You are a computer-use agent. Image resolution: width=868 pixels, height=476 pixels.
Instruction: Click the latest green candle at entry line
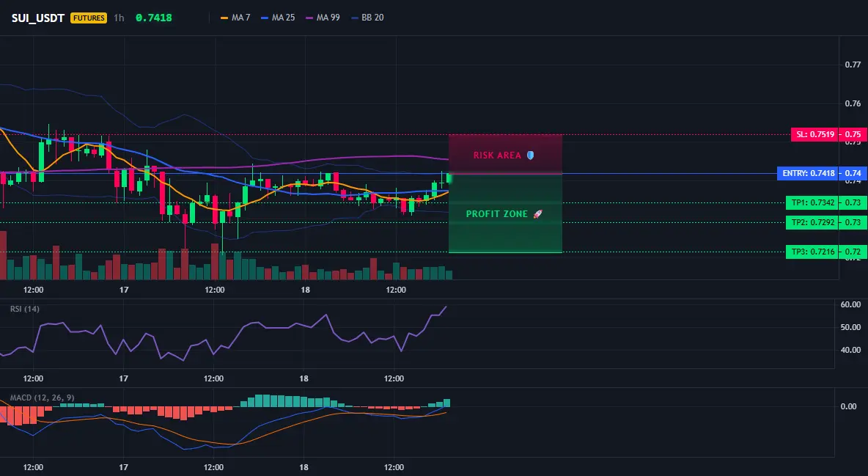point(449,178)
